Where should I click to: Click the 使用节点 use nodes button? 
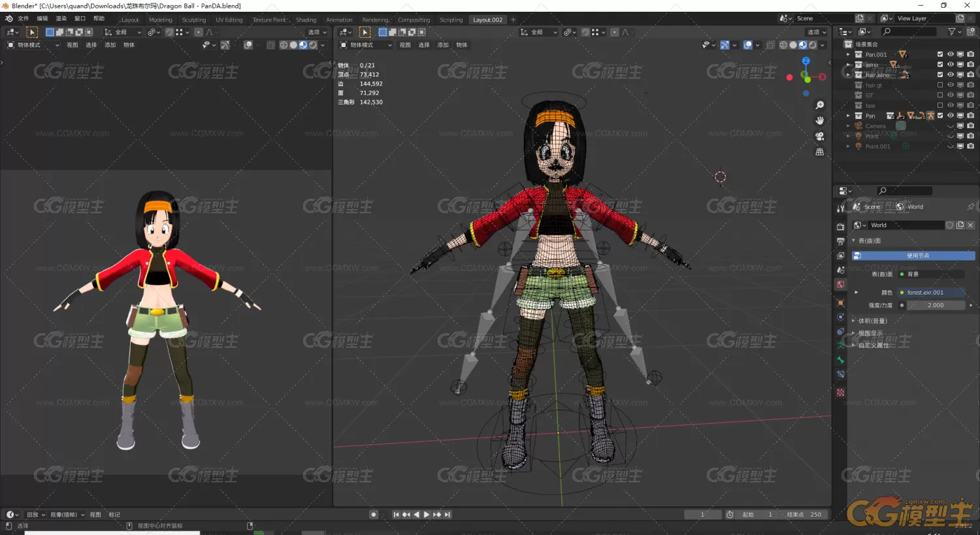[913, 255]
